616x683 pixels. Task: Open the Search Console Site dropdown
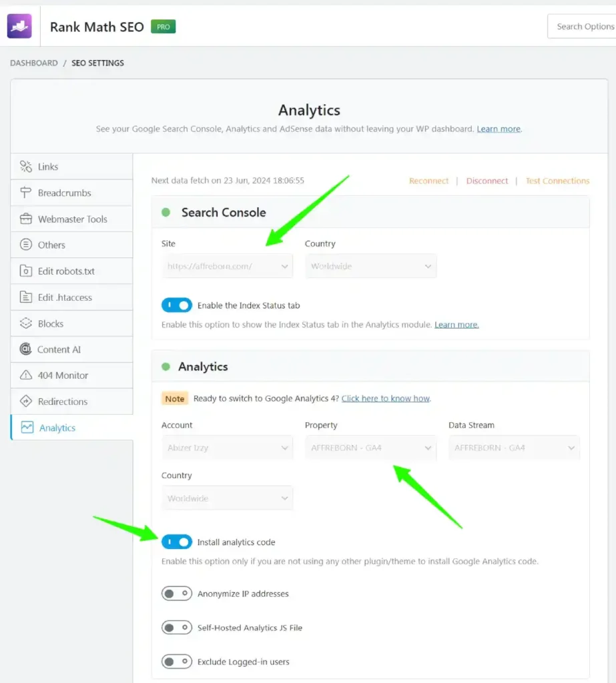coord(227,266)
